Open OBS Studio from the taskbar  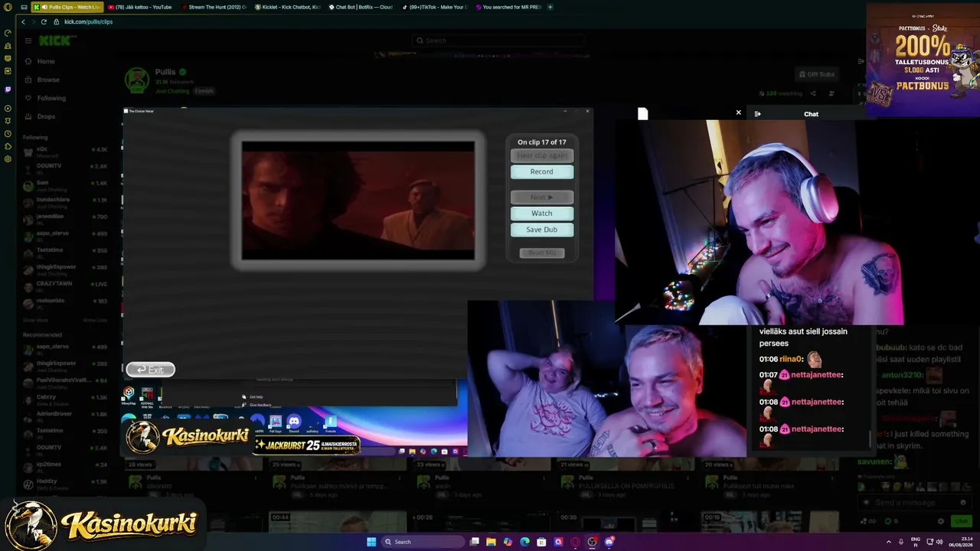(x=592, y=542)
